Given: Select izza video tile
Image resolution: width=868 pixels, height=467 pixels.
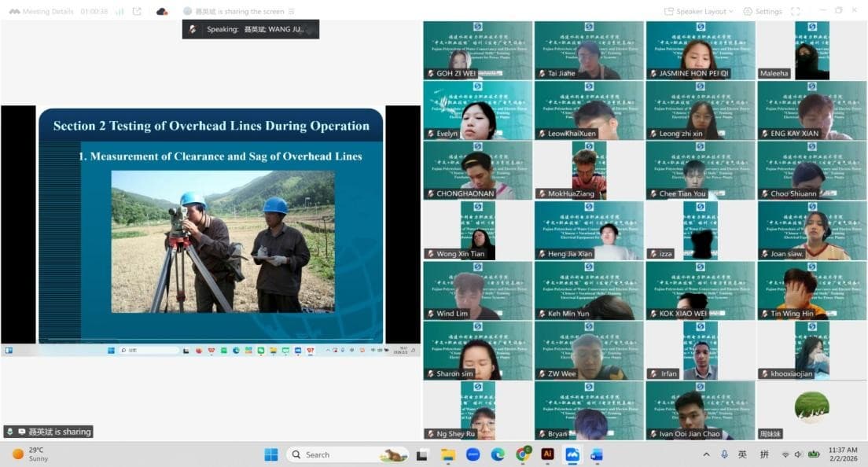Looking at the screenshot, I should point(701,230).
